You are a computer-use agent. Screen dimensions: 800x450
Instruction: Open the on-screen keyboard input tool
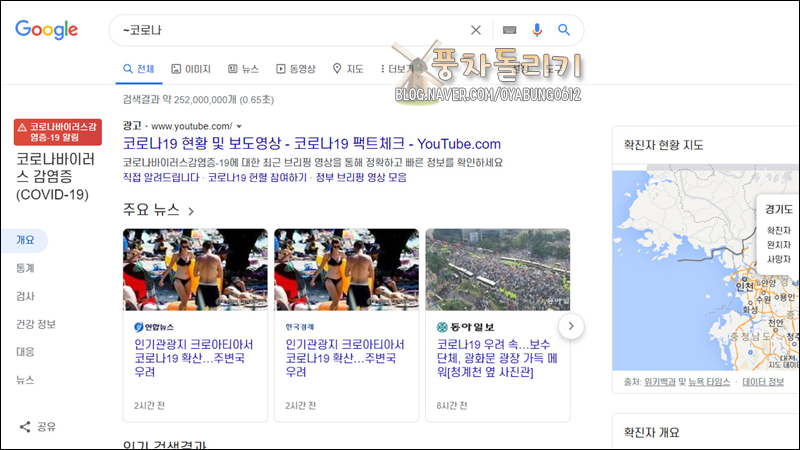point(509,30)
